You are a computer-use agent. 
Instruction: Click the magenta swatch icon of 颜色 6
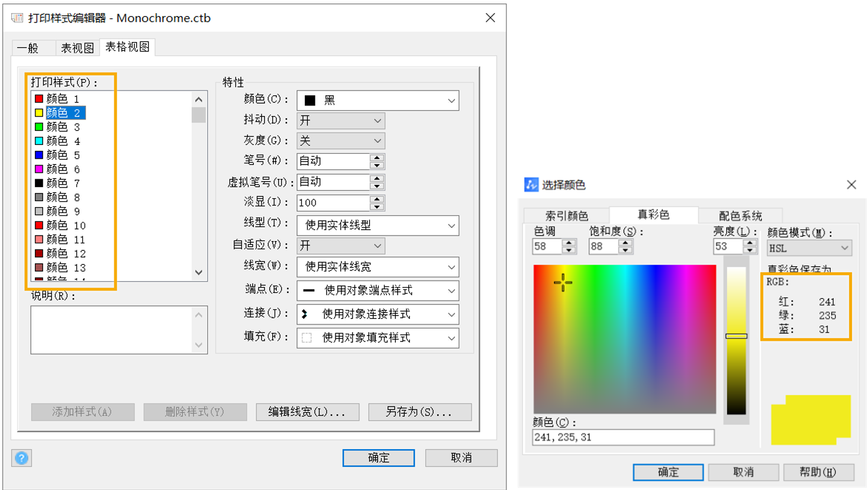pyautogui.click(x=39, y=169)
